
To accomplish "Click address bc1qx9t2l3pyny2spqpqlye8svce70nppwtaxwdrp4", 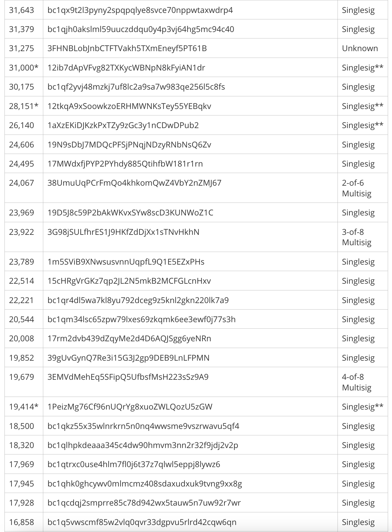I will pyautogui.click(x=140, y=10).
